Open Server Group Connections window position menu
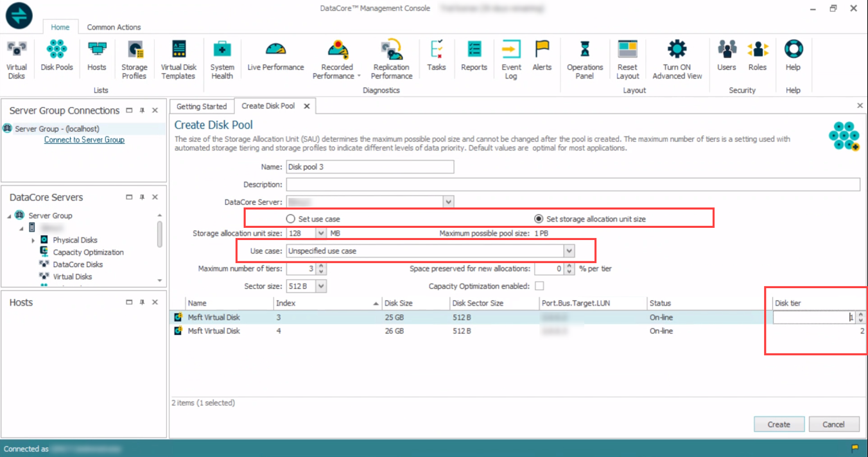This screenshot has width=868, height=457. pyautogui.click(x=129, y=110)
